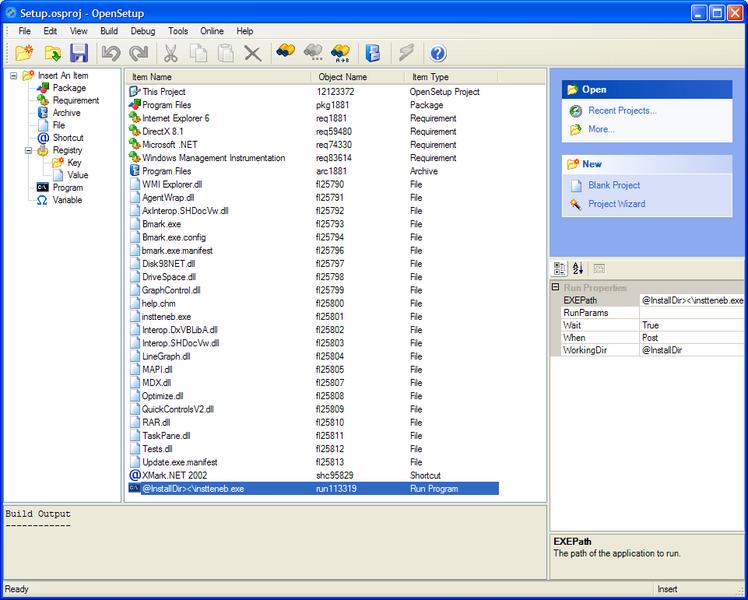Click the Redo arrow icon

click(139, 53)
